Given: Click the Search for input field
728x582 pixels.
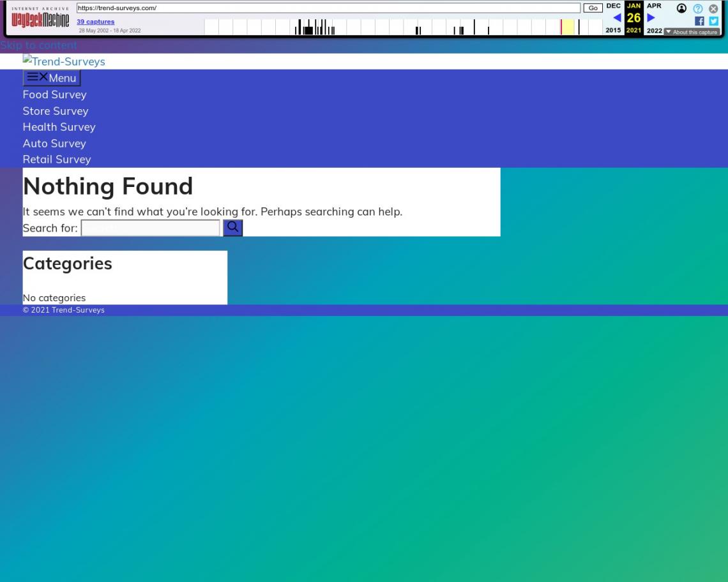Looking at the screenshot, I should coord(150,228).
